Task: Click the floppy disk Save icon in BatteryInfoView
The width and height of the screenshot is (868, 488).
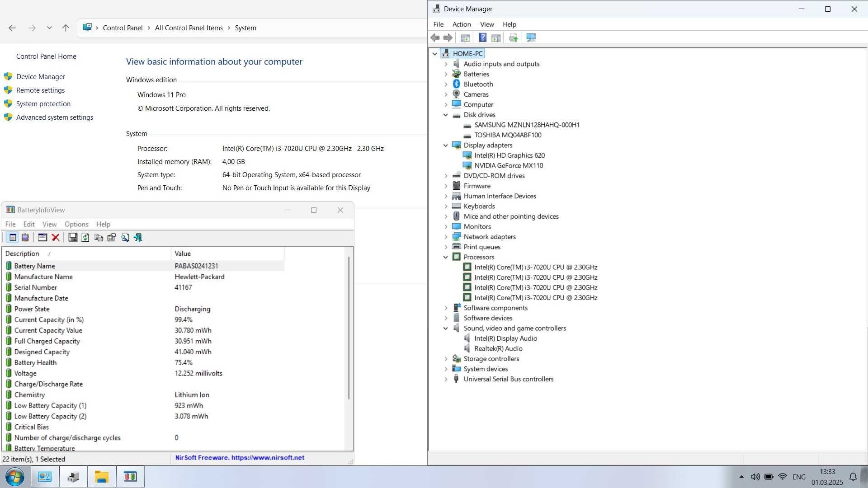Action: point(72,238)
